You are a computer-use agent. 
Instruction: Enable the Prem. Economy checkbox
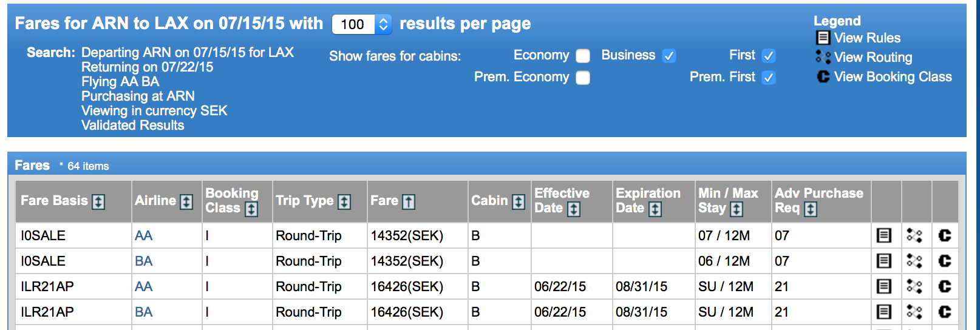coord(583,78)
